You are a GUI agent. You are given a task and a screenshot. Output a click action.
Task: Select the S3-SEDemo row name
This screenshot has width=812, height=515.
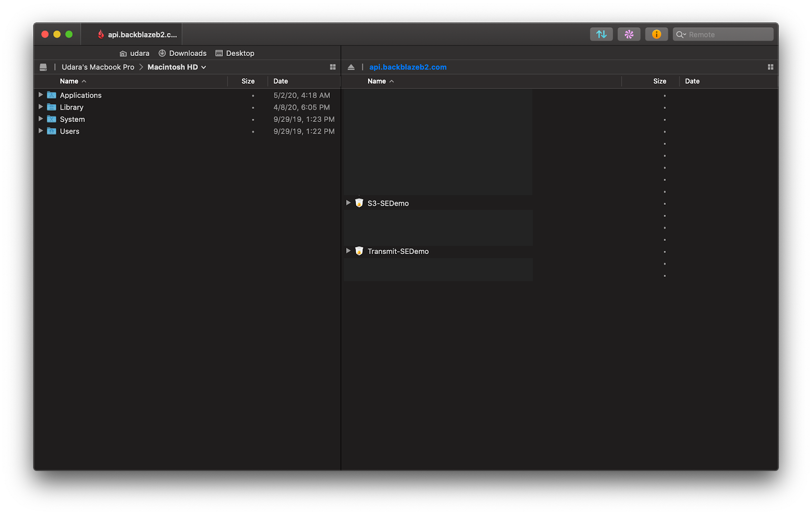tap(388, 203)
